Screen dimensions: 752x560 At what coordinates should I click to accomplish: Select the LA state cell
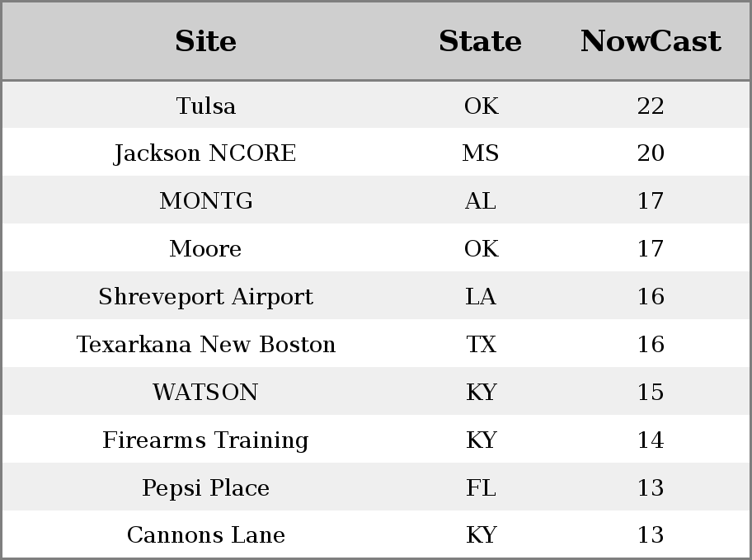pos(481,297)
